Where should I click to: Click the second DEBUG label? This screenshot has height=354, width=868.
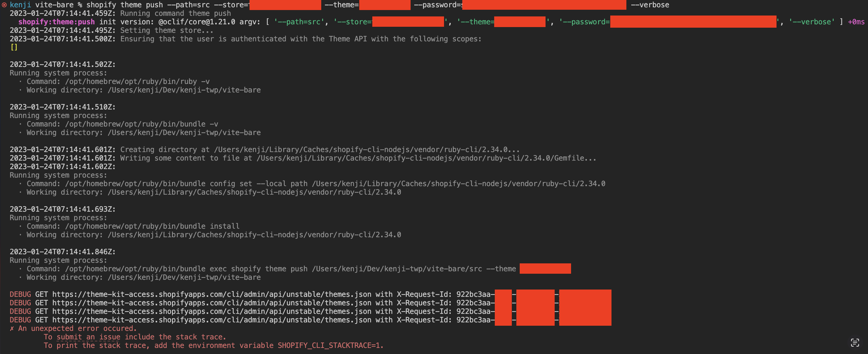20,303
